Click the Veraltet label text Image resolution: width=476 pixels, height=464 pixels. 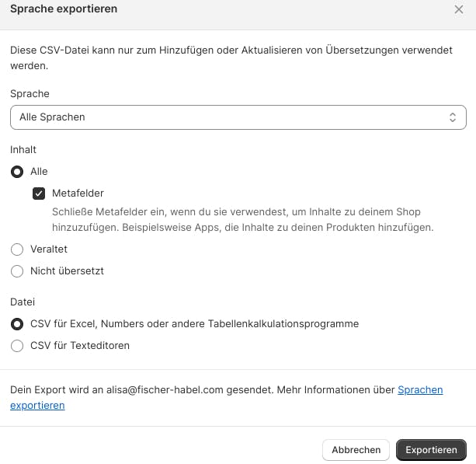49,249
